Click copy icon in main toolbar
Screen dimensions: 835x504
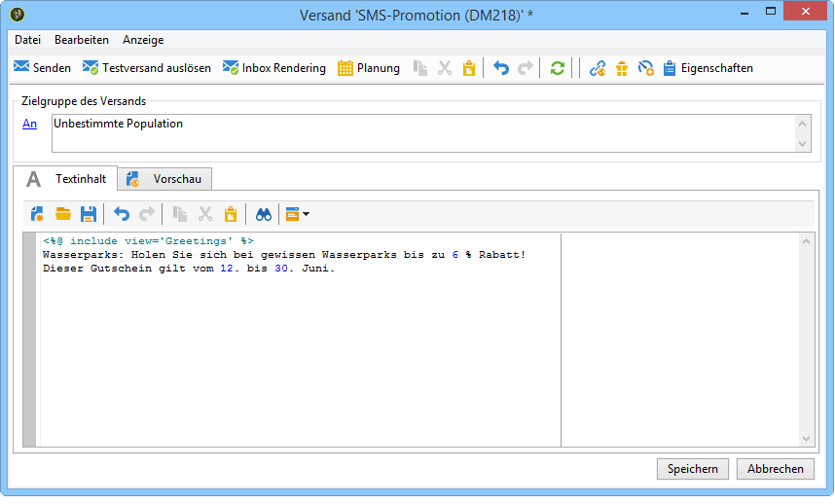point(420,68)
